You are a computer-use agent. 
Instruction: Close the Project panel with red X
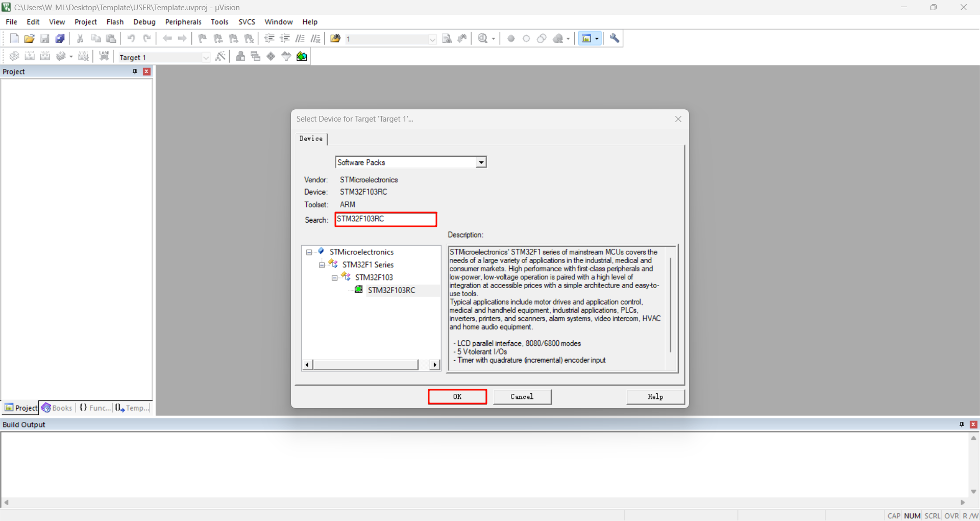pos(146,72)
